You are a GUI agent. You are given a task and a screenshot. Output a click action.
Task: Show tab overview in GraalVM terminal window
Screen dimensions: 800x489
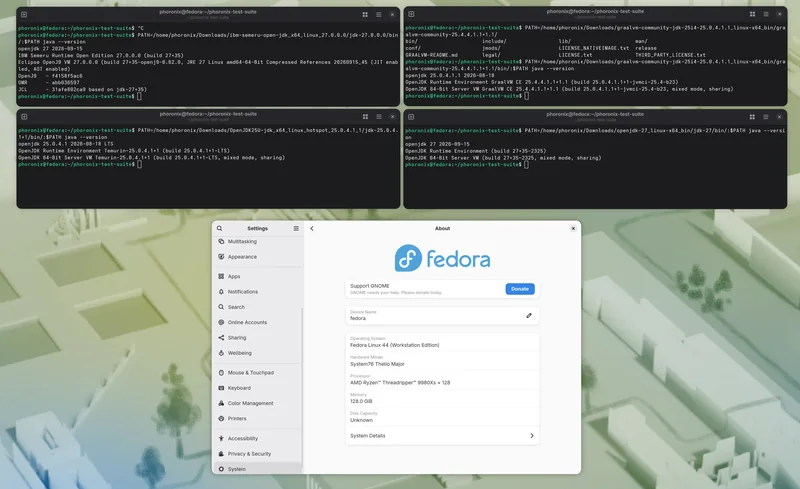[x=752, y=14]
